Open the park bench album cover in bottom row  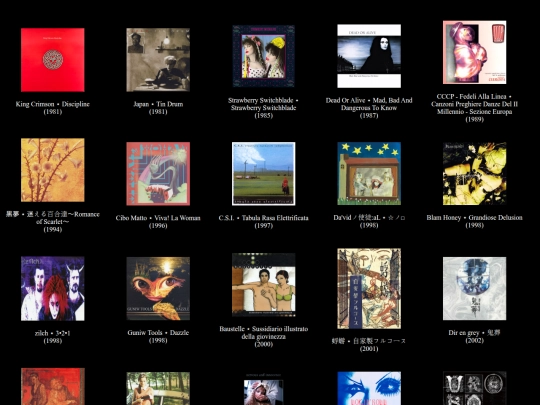[158, 388]
